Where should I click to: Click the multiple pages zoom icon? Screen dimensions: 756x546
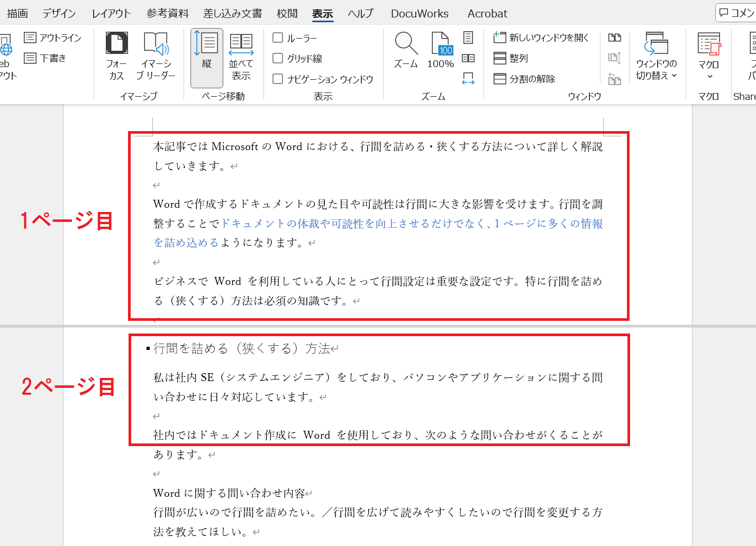tap(468, 58)
